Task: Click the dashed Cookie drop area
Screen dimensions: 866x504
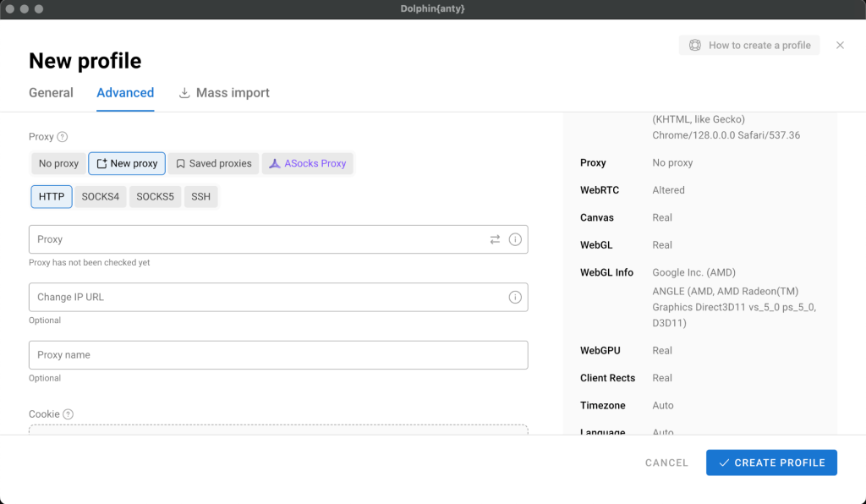Action: click(278, 430)
